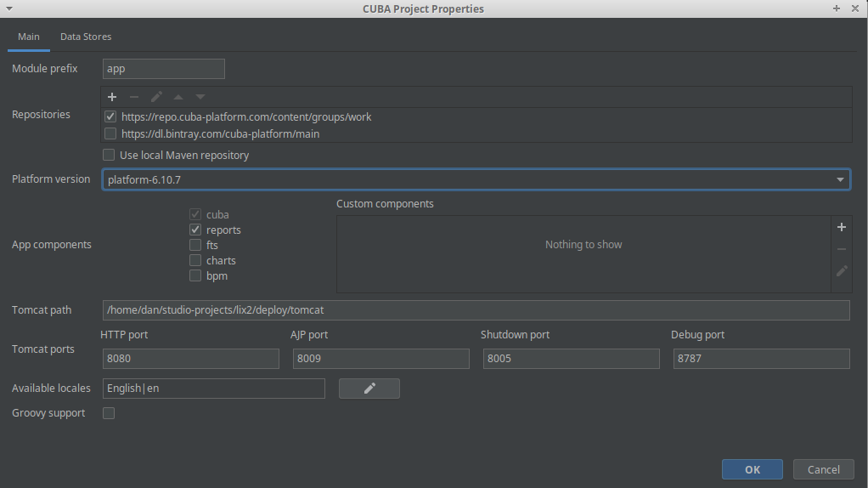Click the Tomcat path field
This screenshot has height=488, width=868.
(x=476, y=310)
